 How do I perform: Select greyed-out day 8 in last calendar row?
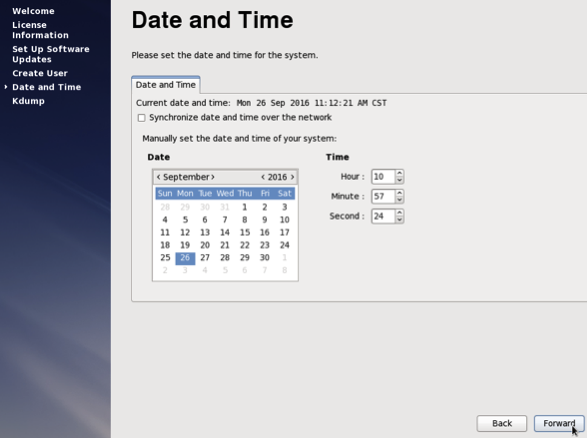point(285,271)
